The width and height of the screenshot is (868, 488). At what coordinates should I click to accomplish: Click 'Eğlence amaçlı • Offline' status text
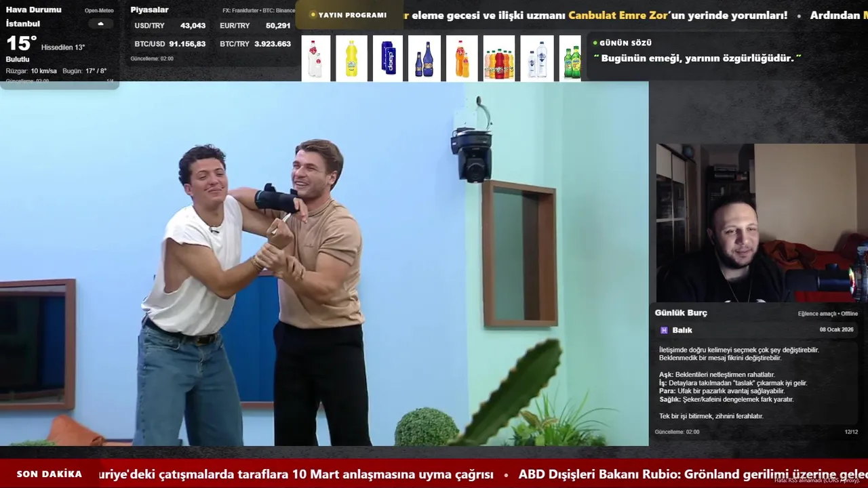coord(828,314)
